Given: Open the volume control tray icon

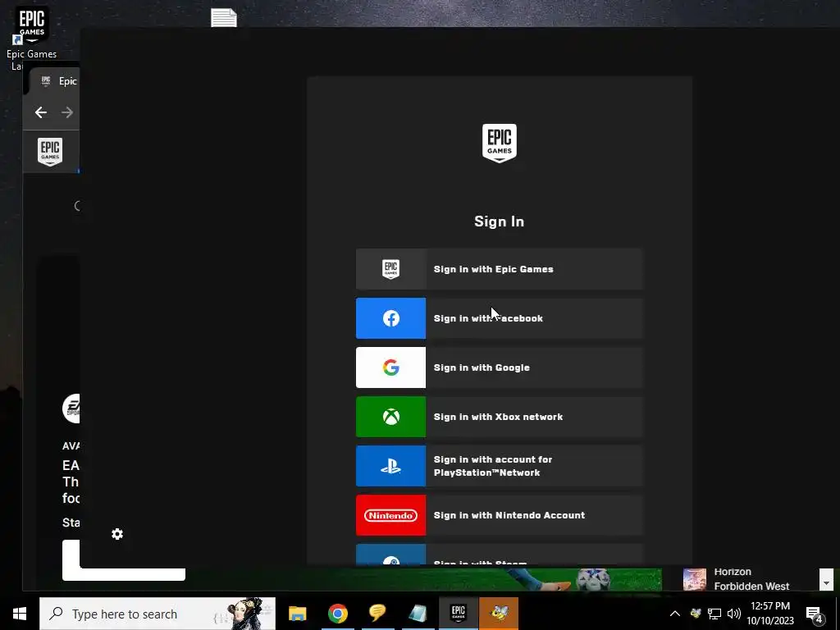Looking at the screenshot, I should tap(734, 614).
